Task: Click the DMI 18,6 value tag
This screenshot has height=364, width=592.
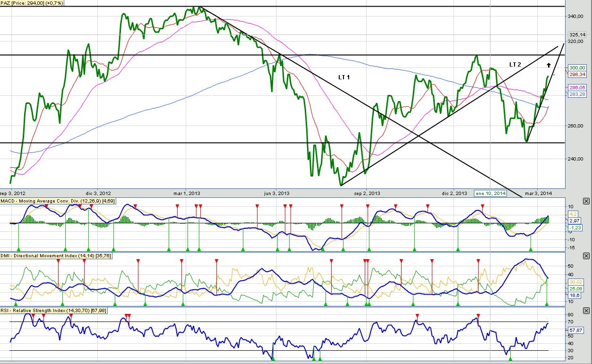Action: tap(574, 295)
